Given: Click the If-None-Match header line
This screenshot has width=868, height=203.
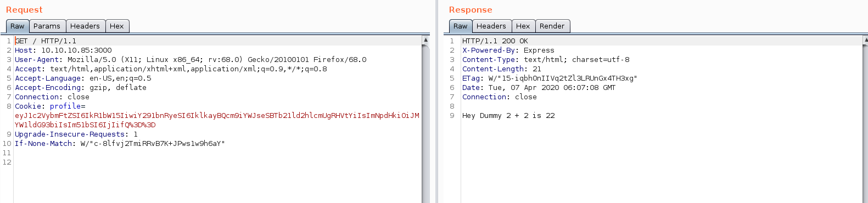Looking at the screenshot, I should [x=120, y=144].
